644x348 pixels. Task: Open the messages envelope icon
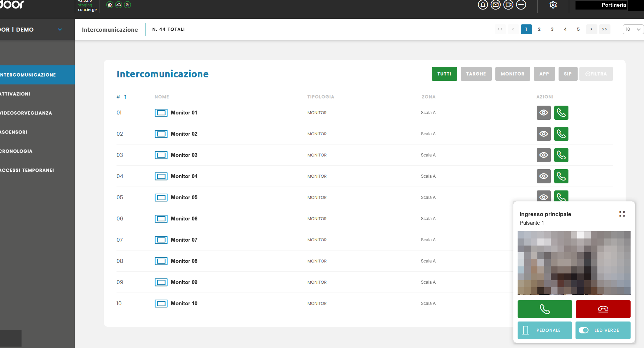click(496, 5)
